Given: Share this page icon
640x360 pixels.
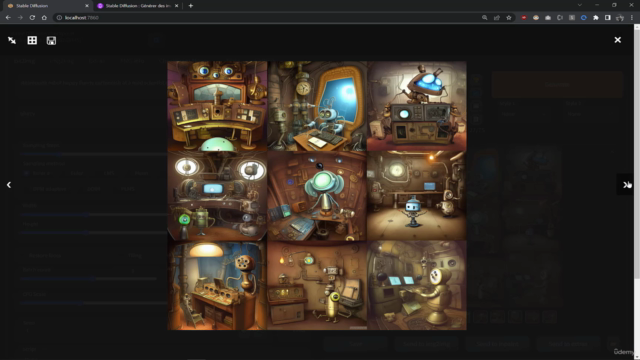Looking at the screenshot, I should (x=497, y=18).
